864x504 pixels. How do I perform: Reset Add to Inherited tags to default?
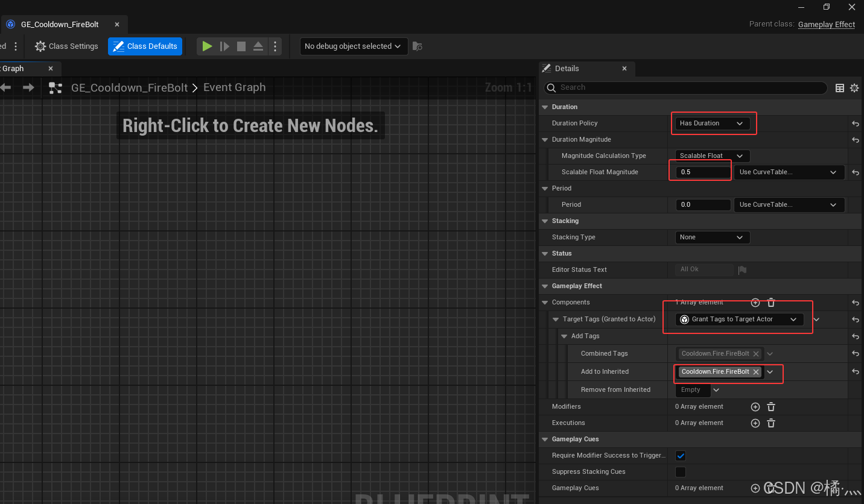click(855, 372)
